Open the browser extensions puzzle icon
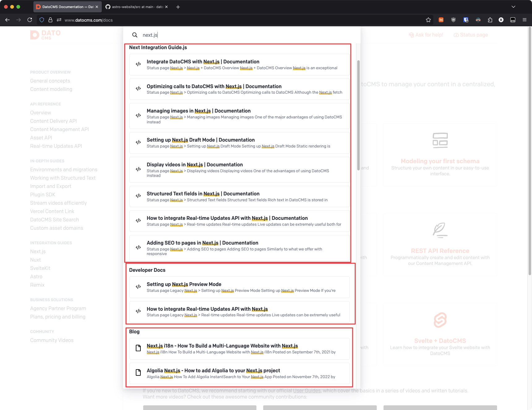The image size is (532, 410). [490, 20]
